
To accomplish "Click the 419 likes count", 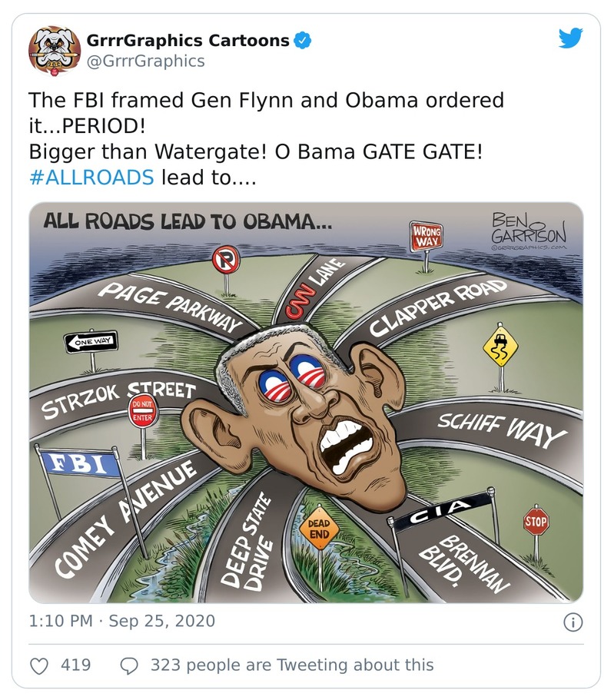I will (75, 665).
